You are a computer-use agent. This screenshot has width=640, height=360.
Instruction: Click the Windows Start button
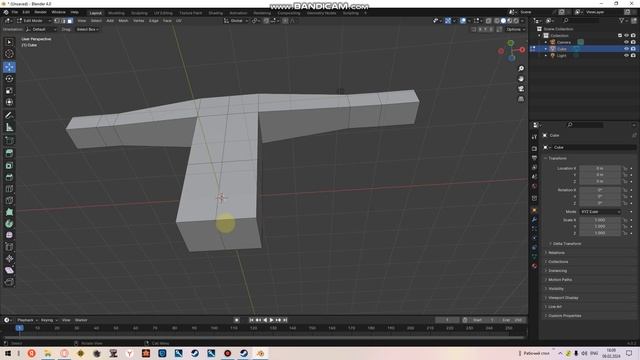(8, 353)
